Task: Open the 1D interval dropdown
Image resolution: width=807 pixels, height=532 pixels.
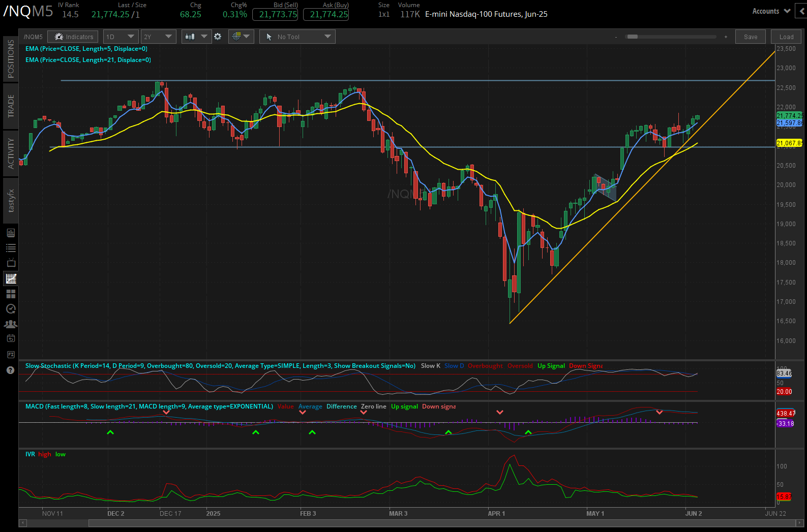Action: click(x=121, y=37)
